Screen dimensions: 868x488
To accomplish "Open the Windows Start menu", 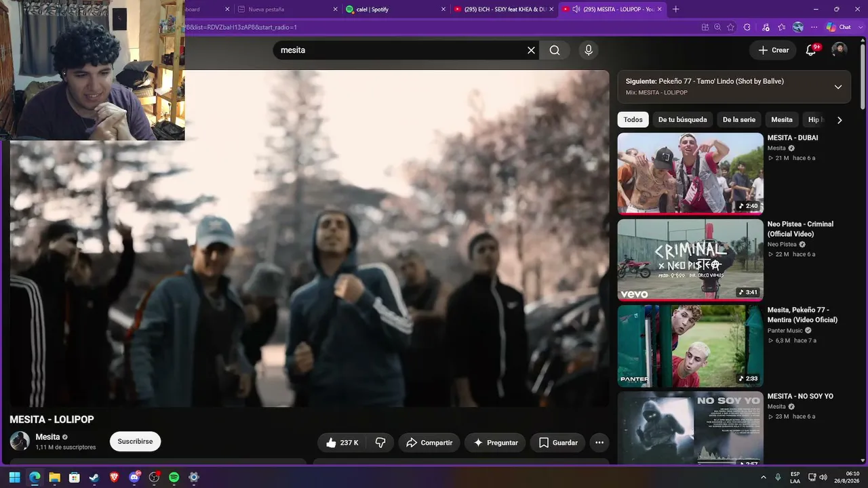I will [14, 477].
